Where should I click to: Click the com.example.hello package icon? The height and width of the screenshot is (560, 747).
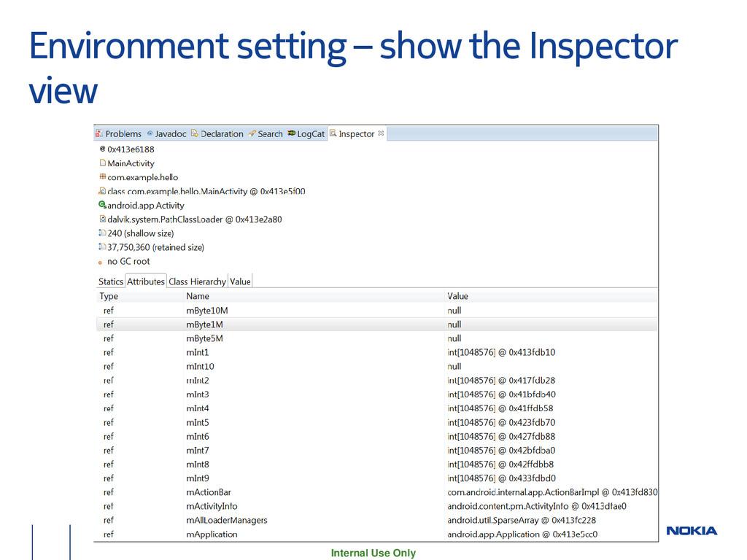tap(102, 177)
